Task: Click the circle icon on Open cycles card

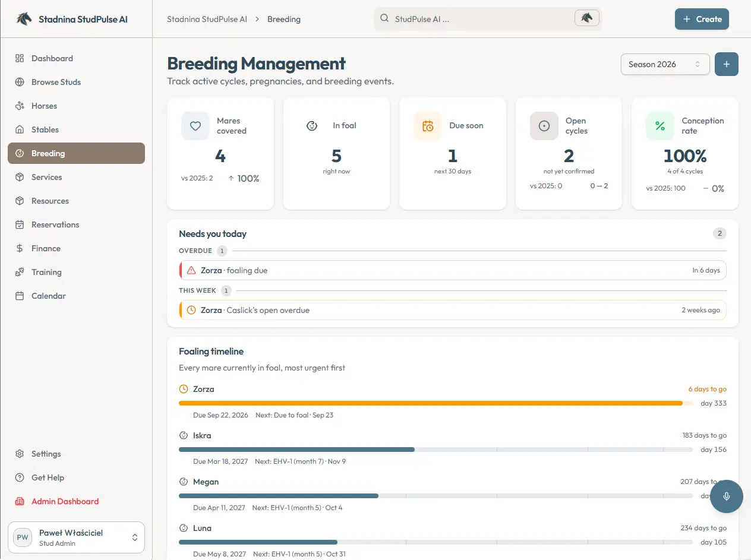Action: 544,126
